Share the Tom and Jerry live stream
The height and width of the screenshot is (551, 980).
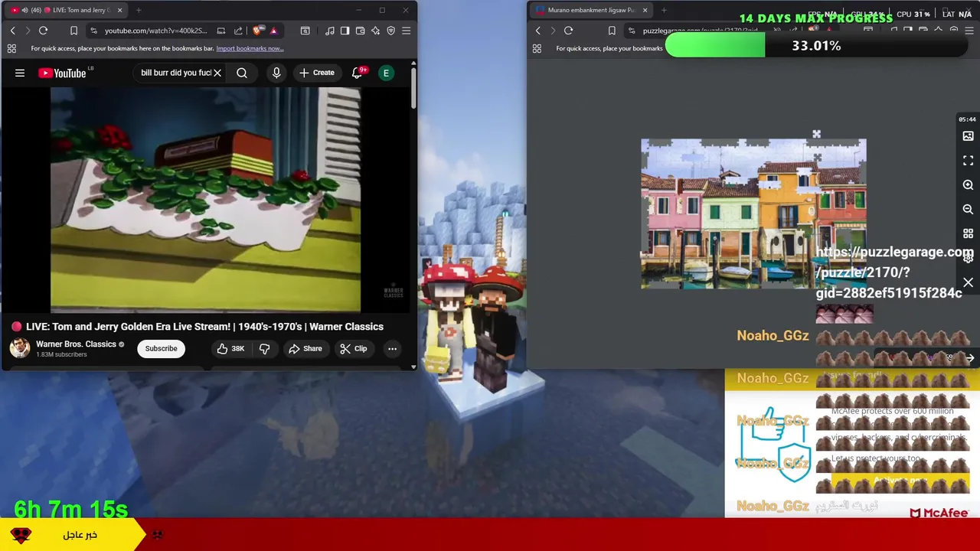(305, 348)
